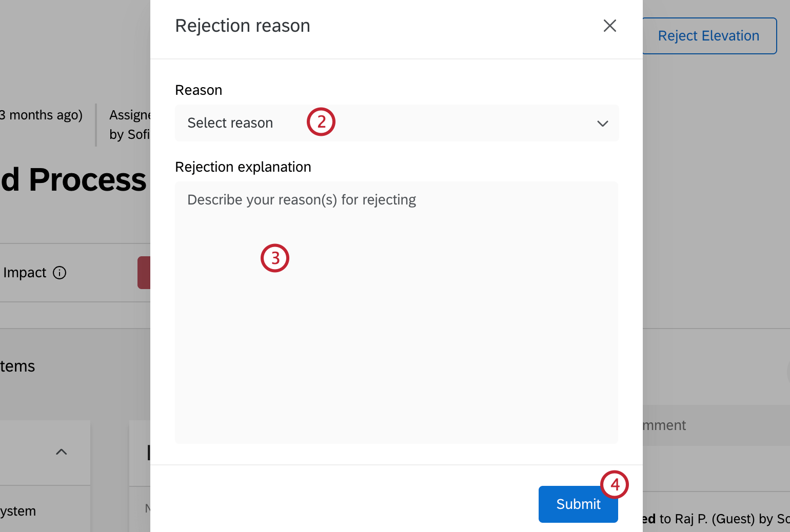Open the Select reason dropdown

397,123
